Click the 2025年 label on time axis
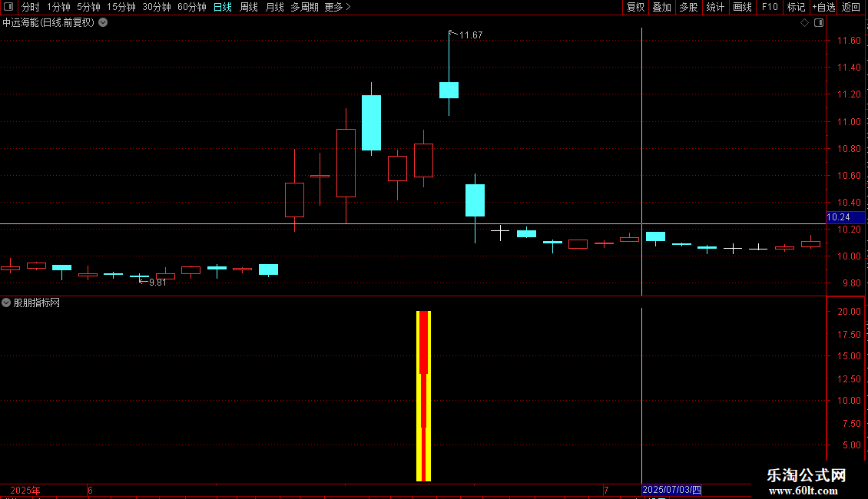Image resolution: width=868 pixels, height=499 pixels. (x=25, y=490)
